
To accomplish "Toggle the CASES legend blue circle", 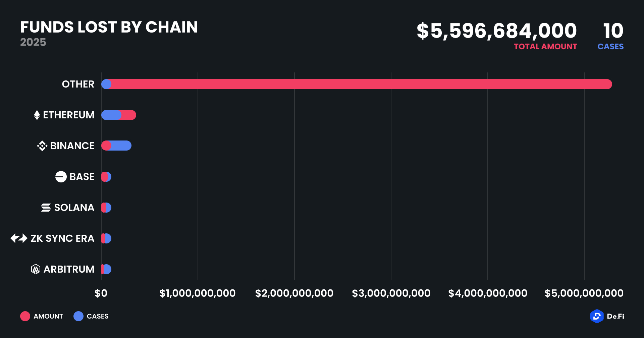I will click(78, 316).
